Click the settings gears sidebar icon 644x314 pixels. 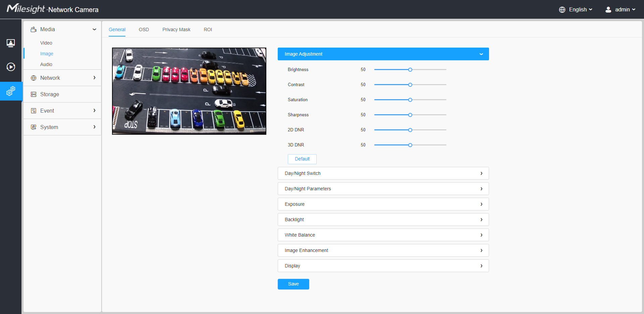[x=11, y=91]
